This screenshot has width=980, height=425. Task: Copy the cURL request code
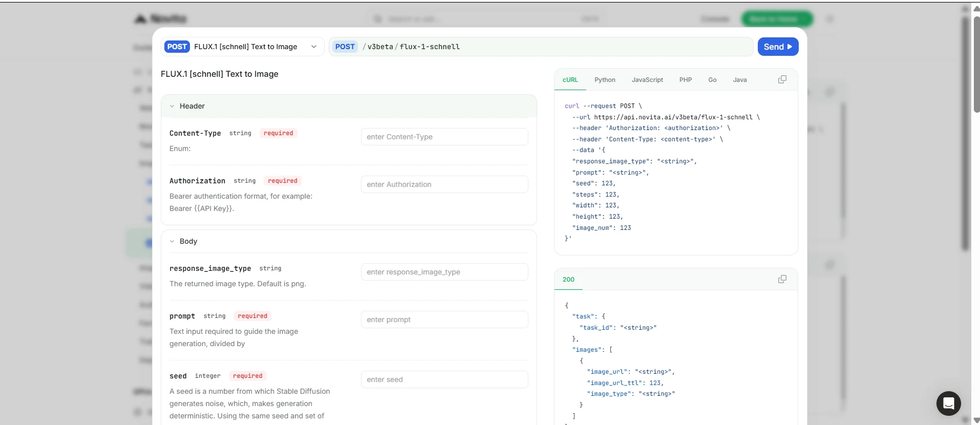click(x=782, y=79)
